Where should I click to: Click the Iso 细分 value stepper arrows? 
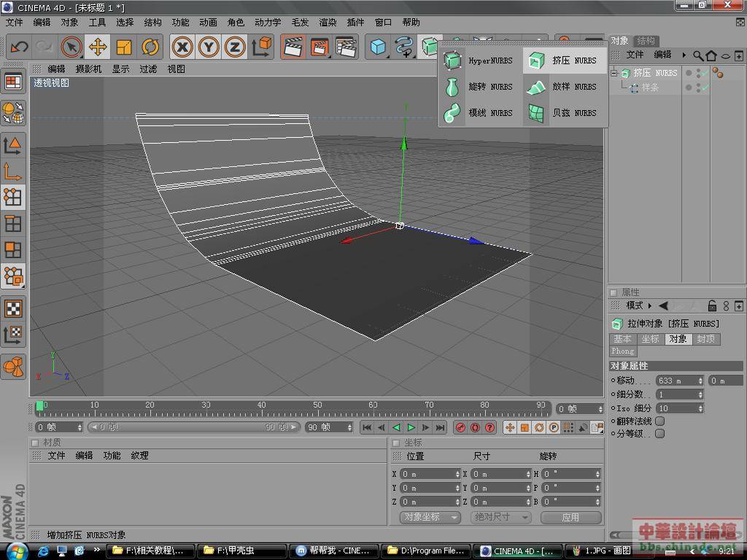click(700, 408)
